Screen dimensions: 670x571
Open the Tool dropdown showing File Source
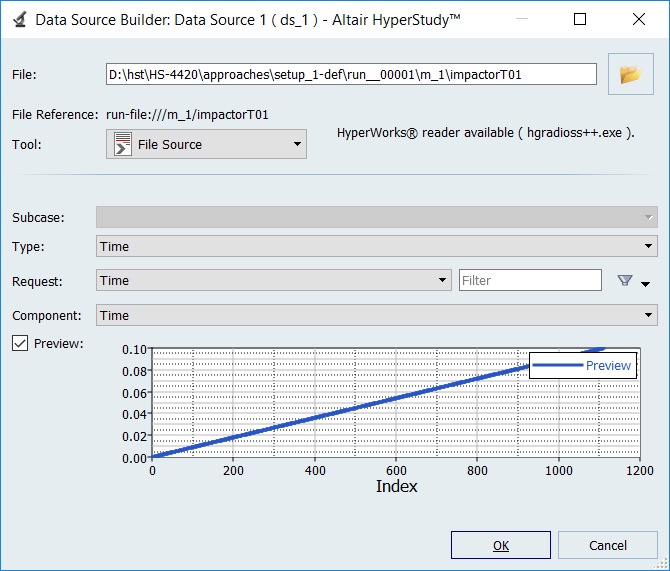206,144
